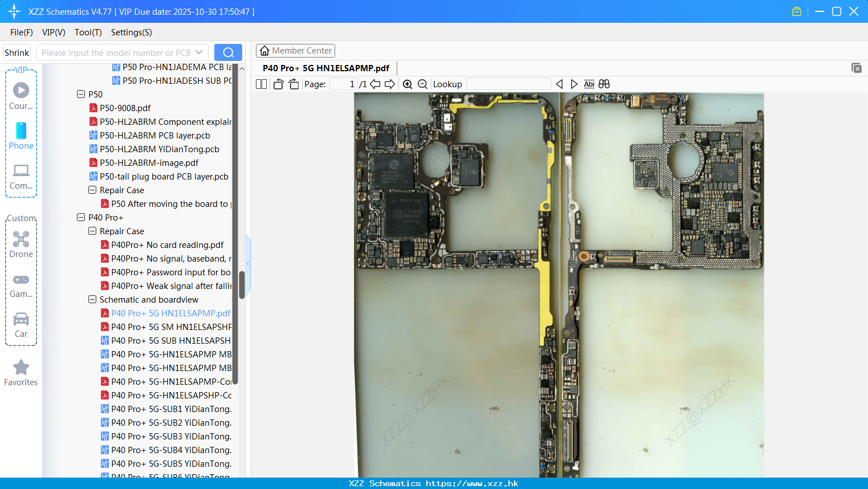Zoom in on the PDF
The height and width of the screenshot is (489, 868).
[407, 84]
